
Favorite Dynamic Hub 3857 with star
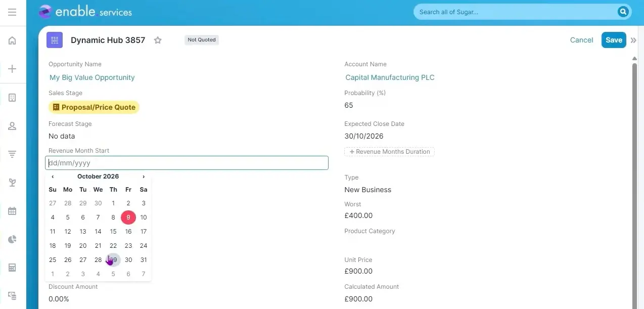[158, 40]
